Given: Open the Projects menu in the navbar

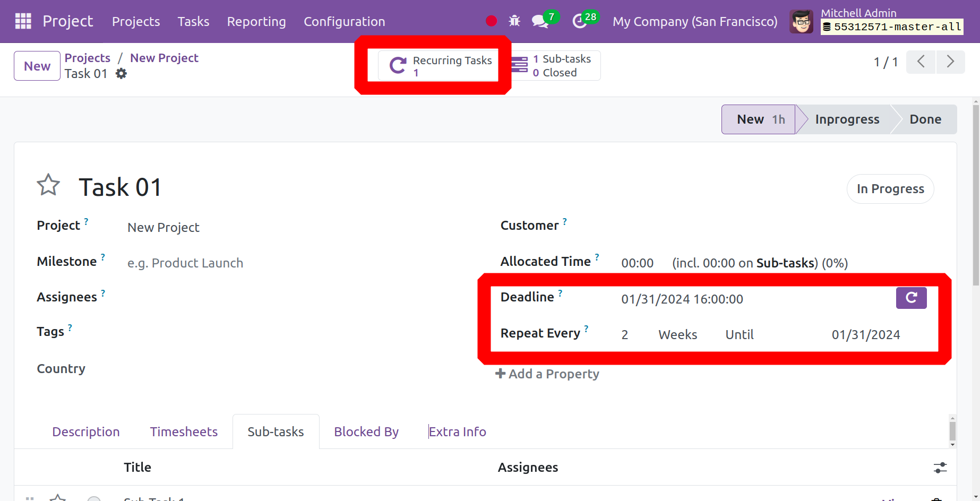Looking at the screenshot, I should click(136, 21).
